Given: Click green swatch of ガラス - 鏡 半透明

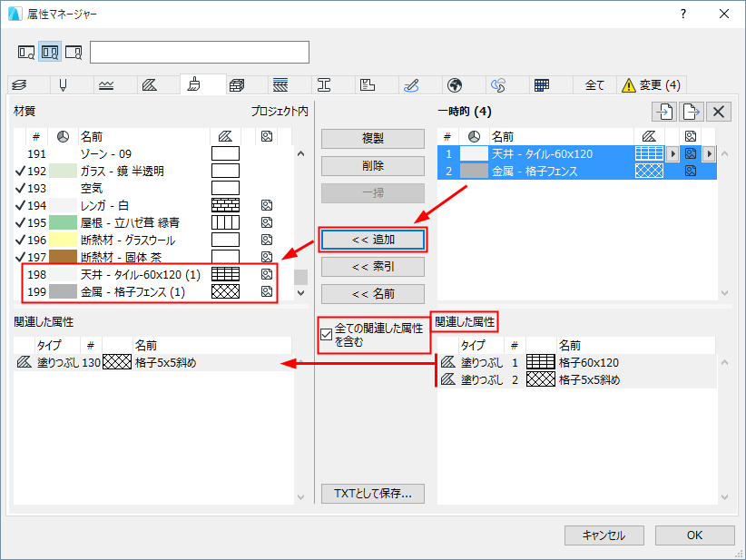Looking at the screenshot, I should [63, 172].
